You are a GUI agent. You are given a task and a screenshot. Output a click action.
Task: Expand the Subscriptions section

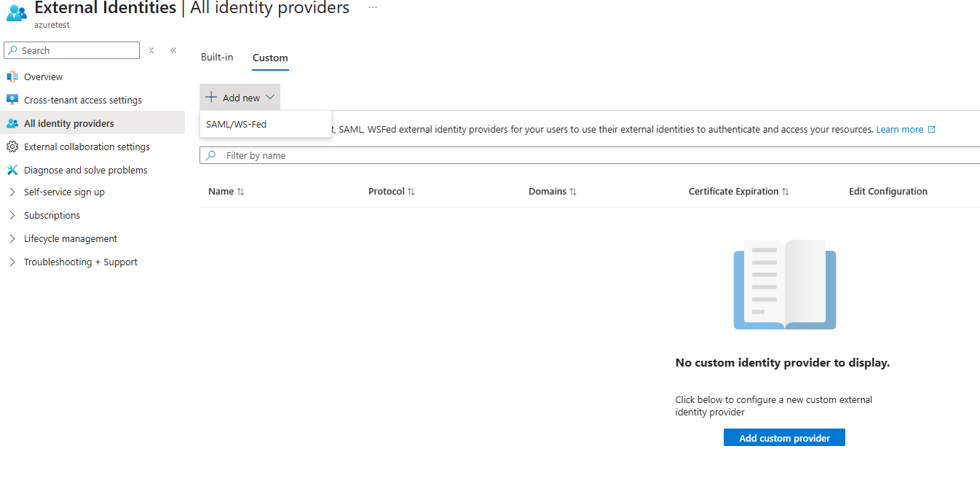pos(12,216)
